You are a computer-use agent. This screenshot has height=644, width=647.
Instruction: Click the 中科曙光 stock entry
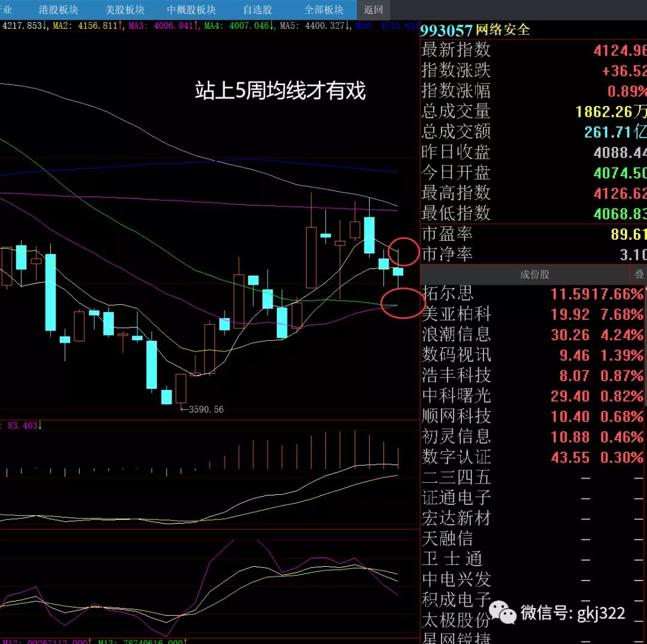point(456,396)
